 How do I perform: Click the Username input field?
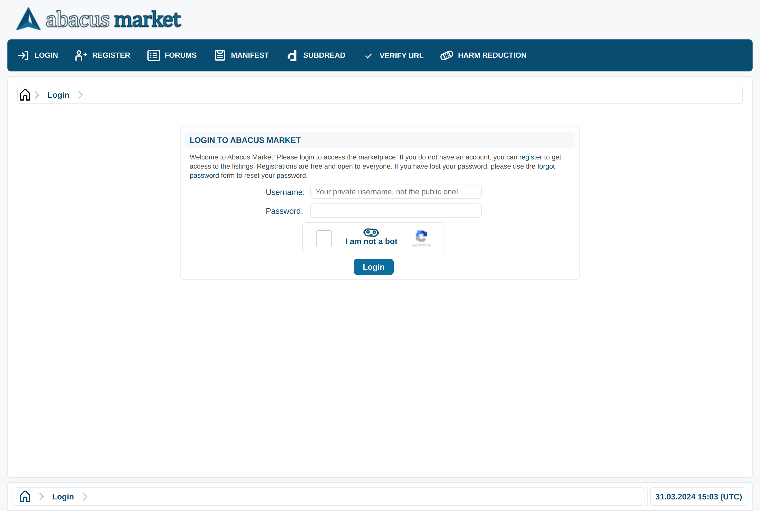click(396, 192)
